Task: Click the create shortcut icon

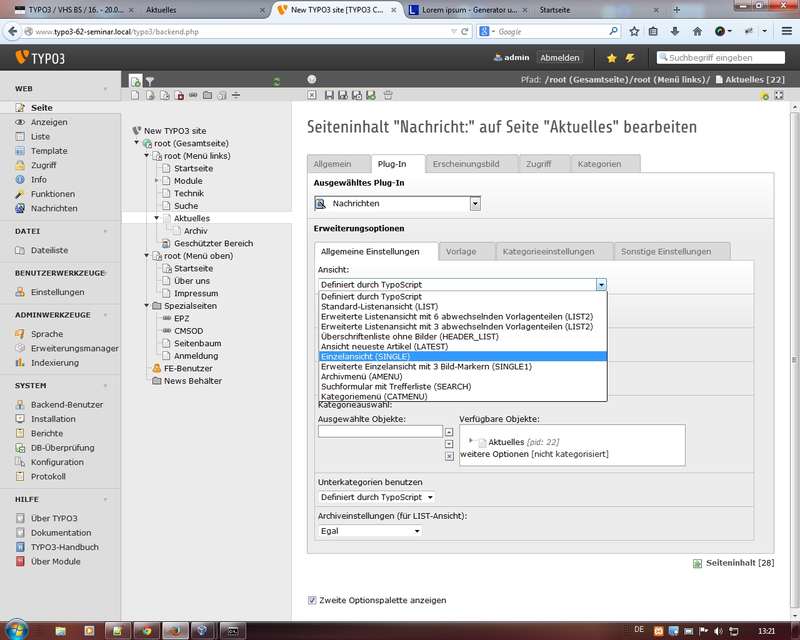Action: (x=764, y=95)
